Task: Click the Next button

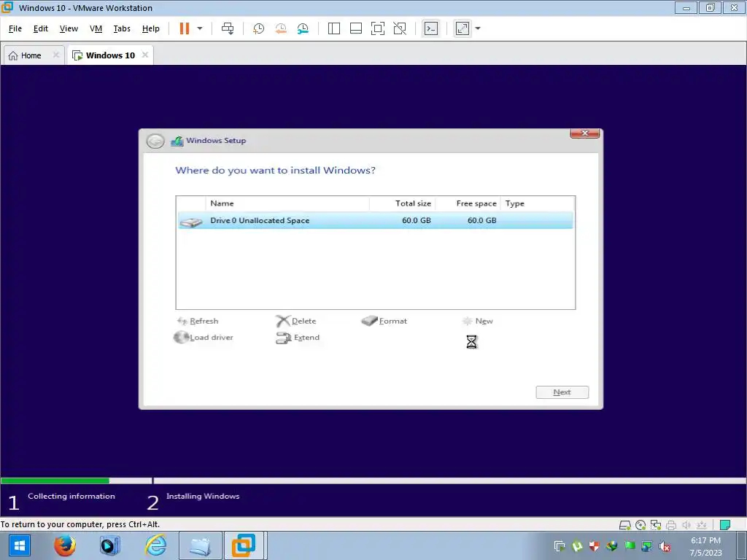Action: coord(562,392)
